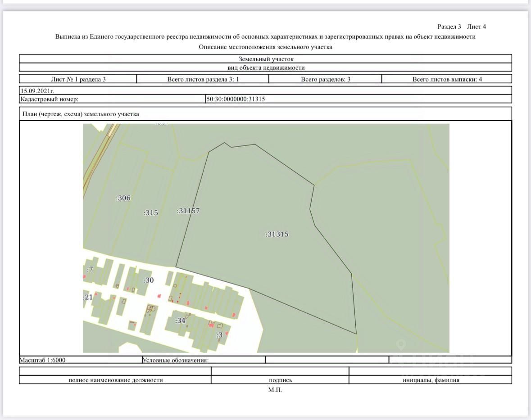Click parcel label ':7' on map
Image resolution: width=531 pixels, height=420 pixels.
coord(90,269)
